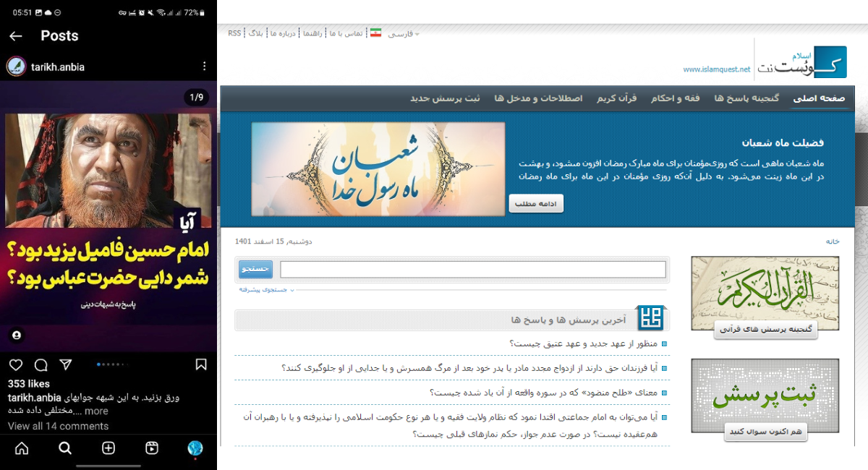Tap the Instagram post image of امام حسین
Viewport: 868px width, 470px height.
[109, 217]
